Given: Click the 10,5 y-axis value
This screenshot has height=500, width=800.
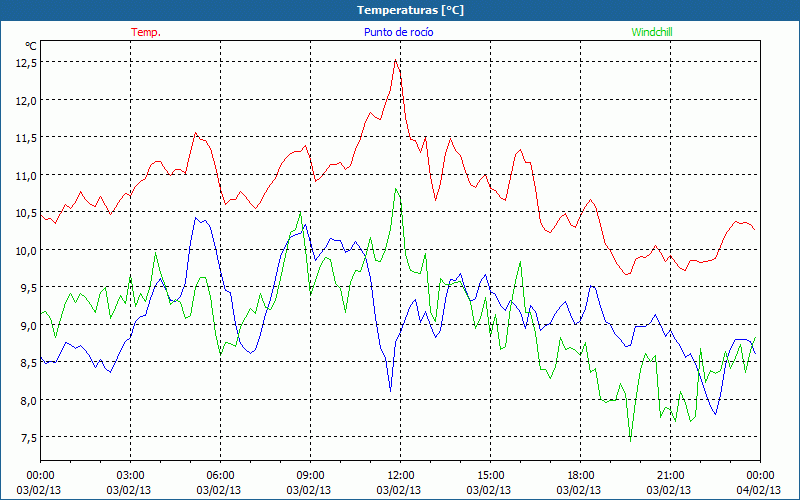Looking at the screenshot, I should [x=26, y=213].
